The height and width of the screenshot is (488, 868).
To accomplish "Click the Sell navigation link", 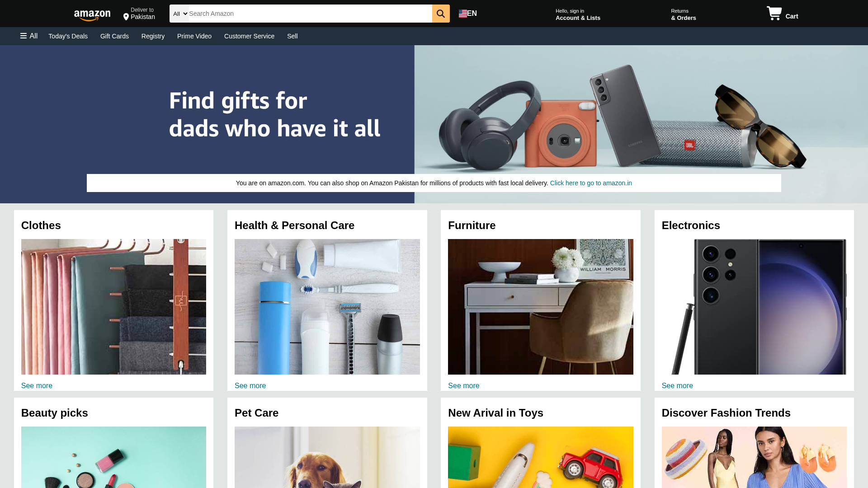I will (x=292, y=36).
